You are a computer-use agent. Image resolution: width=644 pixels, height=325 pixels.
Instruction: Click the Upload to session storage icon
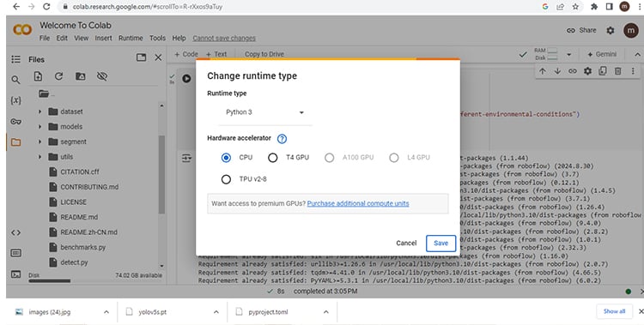click(38, 76)
